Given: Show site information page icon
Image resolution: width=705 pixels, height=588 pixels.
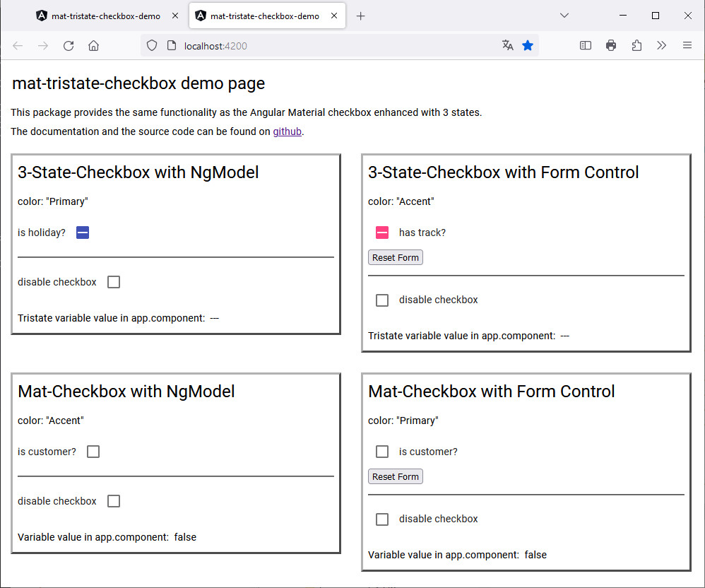Looking at the screenshot, I should [171, 45].
